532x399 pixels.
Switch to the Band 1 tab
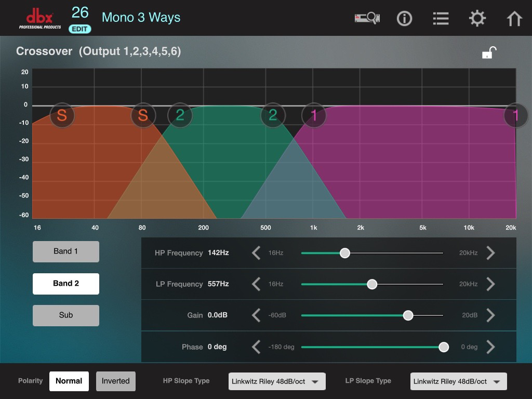(66, 251)
